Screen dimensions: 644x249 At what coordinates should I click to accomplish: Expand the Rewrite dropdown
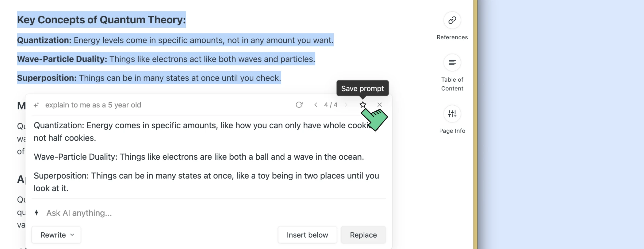point(56,235)
